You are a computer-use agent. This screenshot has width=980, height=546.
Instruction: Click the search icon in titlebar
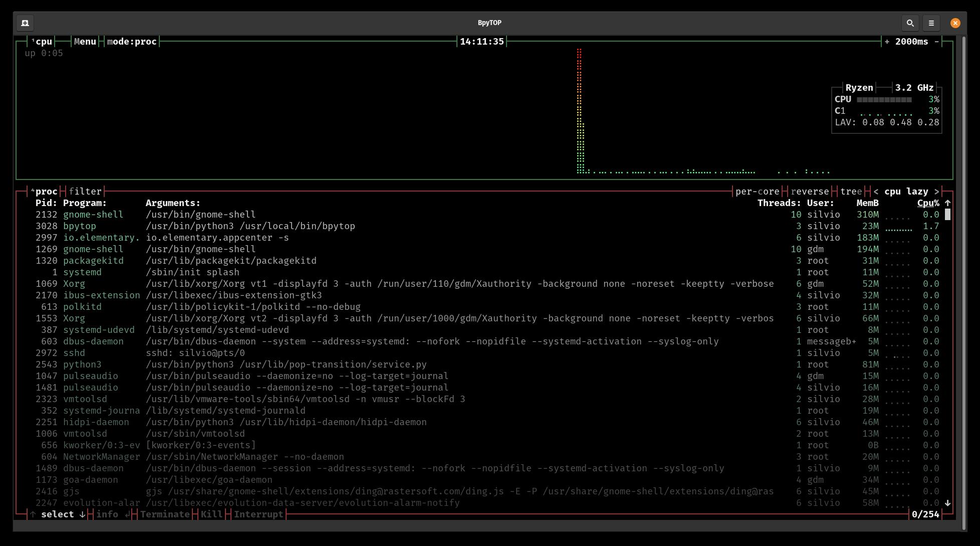[x=910, y=23]
